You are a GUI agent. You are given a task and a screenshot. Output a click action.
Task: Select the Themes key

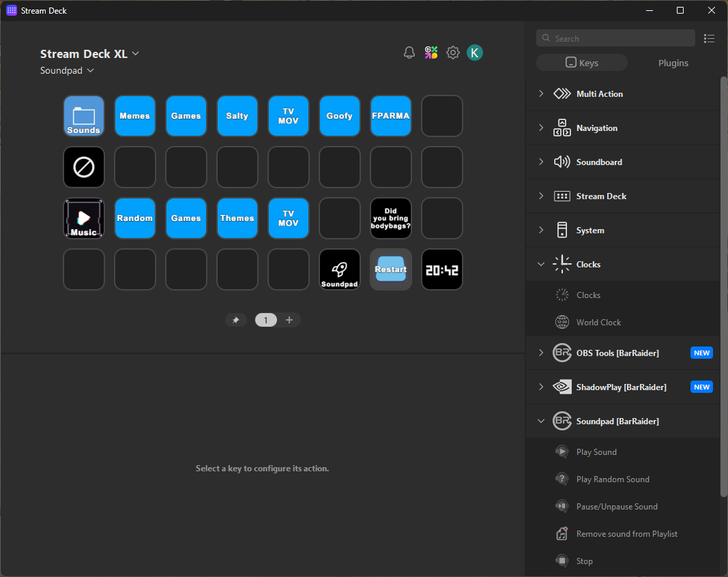pyautogui.click(x=237, y=218)
